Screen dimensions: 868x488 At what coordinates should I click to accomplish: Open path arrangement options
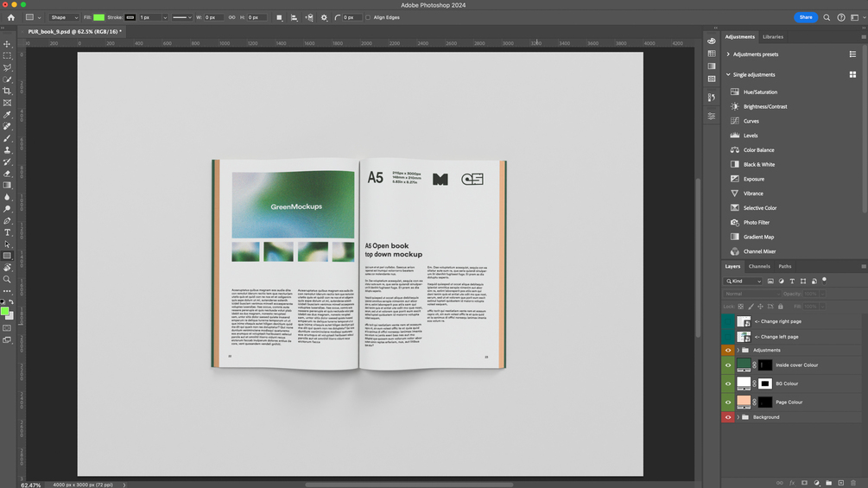click(x=309, y=17)
